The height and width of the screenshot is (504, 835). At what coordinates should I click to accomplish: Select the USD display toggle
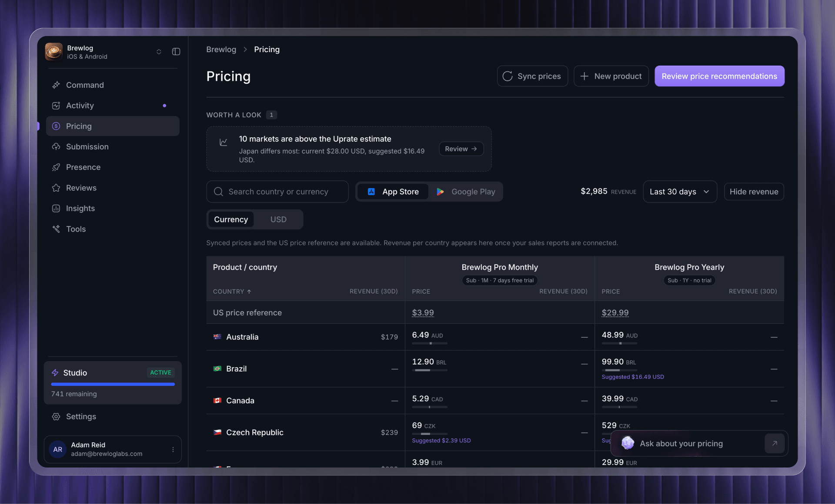278,219
